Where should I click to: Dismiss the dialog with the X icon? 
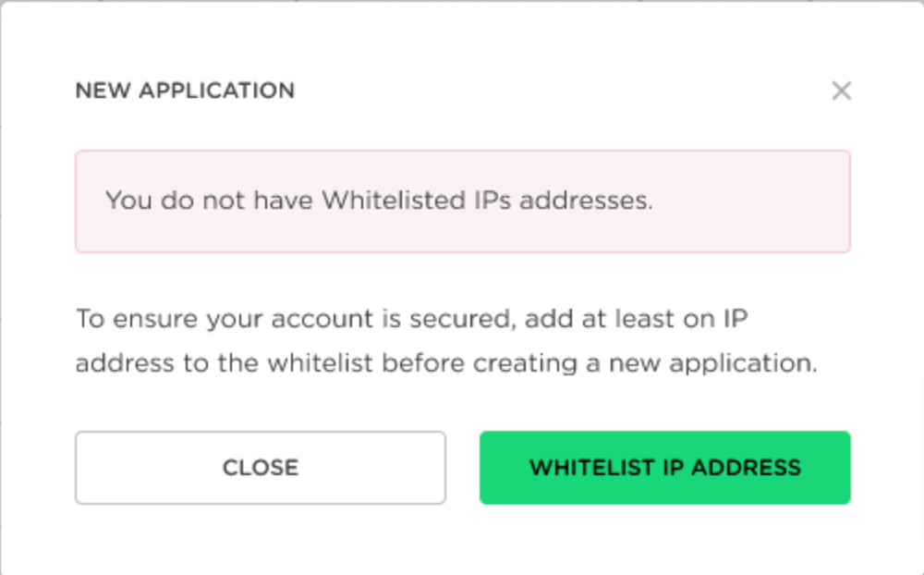pos(841,91)
